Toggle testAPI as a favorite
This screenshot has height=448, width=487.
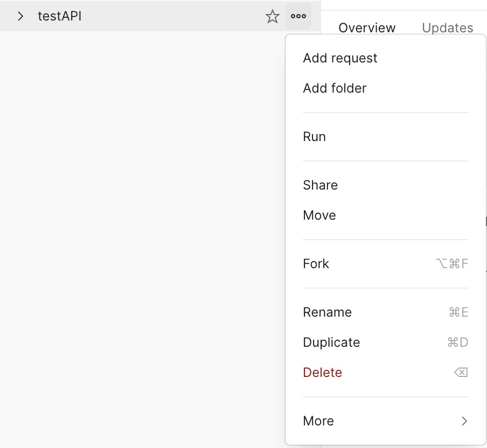click(273, 16)
